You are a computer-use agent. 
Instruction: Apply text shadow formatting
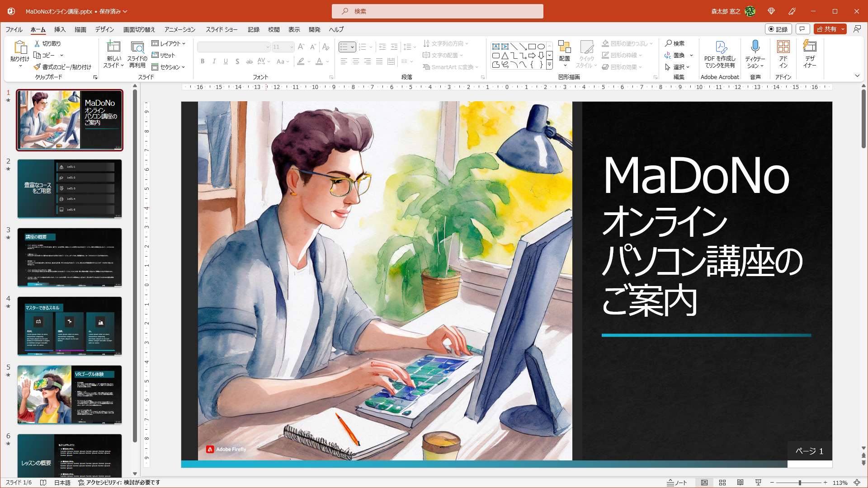[237, 61]
